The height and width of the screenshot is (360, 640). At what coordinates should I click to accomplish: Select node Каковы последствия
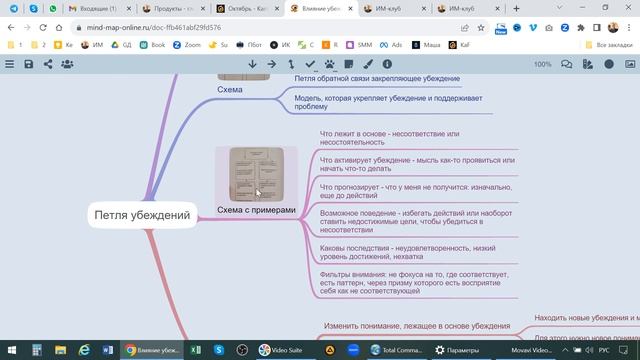click(407, 252)
